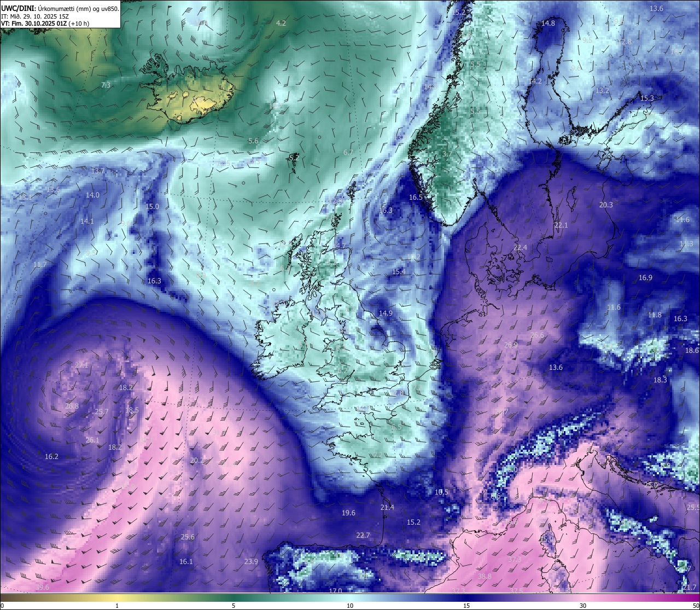700x610 pixels.
Task: Click the 23.9 map value
Action: tap(251, 561)
